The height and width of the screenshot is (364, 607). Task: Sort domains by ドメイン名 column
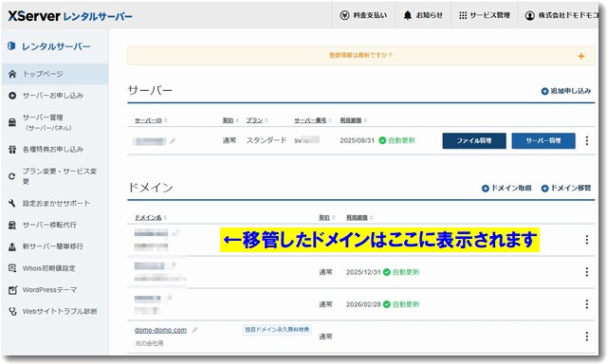[151, 217]
